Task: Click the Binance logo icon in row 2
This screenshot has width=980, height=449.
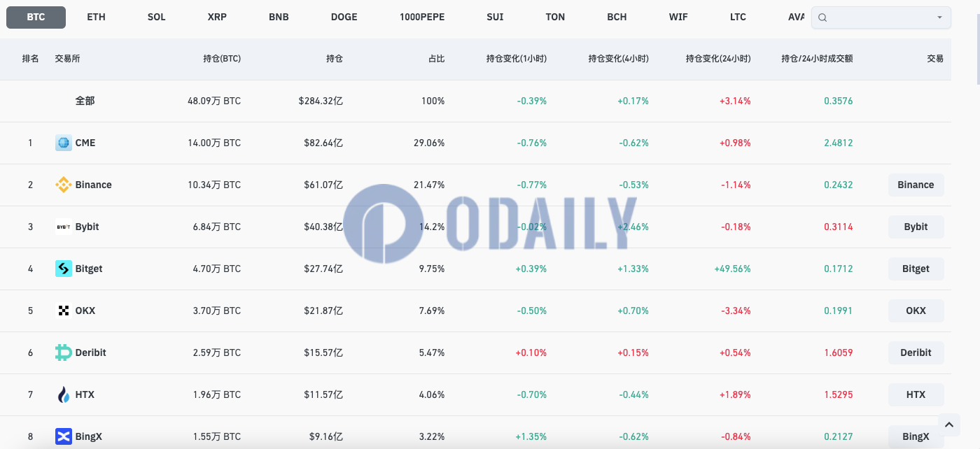Action: tap(64, 185)
